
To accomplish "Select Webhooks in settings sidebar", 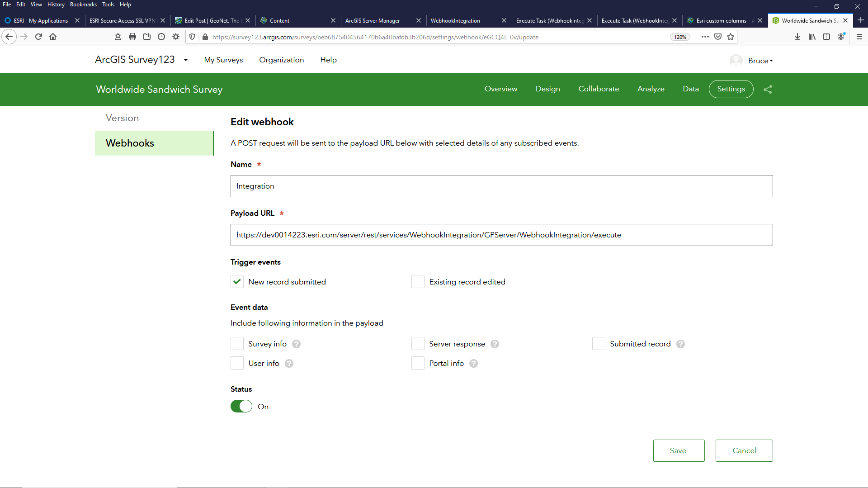I will tap(154, 143).
